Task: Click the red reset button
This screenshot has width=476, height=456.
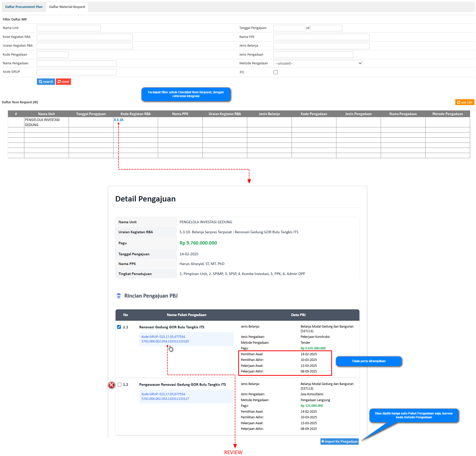Action: click(x=63, y=82)
